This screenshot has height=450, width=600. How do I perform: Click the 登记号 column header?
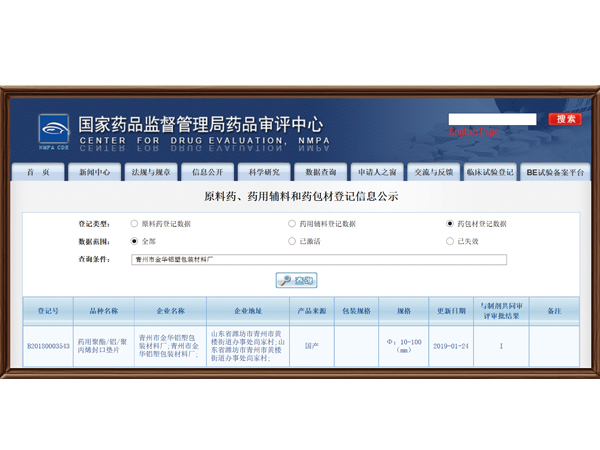48,311
